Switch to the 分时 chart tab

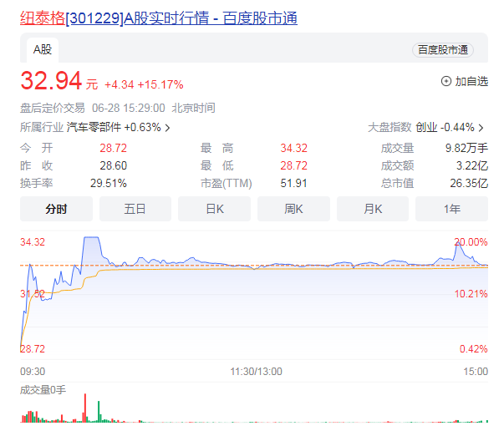click(56, 209)
